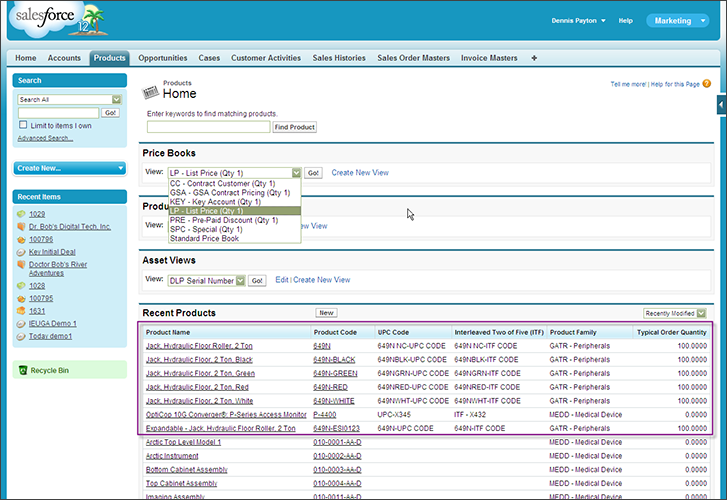Click icon beside Key Initial Deal
The image size is (727, 500).
pos(21,252)
